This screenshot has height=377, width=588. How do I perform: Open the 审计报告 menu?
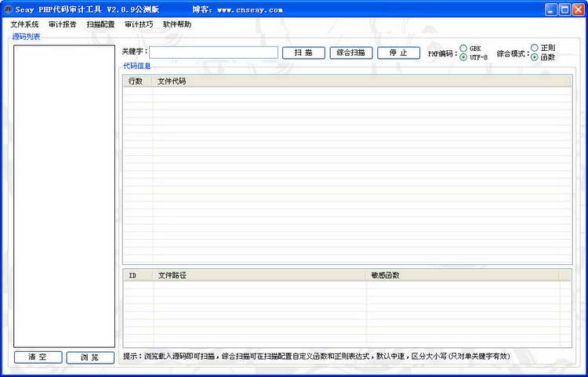point(62,24)
